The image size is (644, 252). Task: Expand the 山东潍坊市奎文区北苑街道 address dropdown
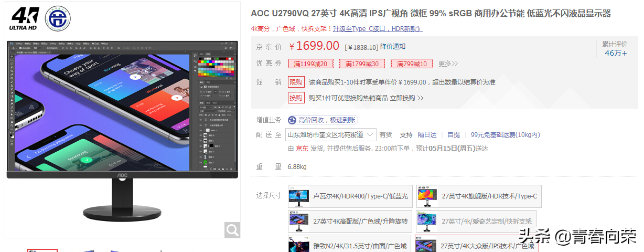point(331,135)
